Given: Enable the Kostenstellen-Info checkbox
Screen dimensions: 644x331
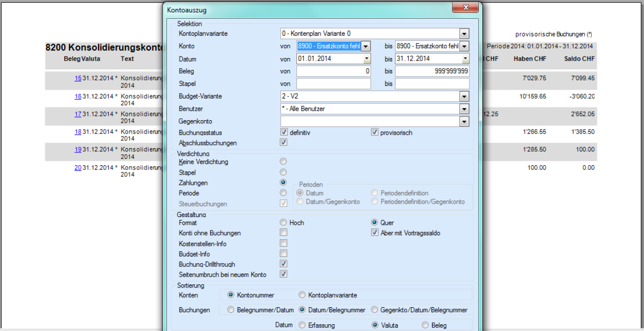Looking at the screenshot, I should point(283,243).
